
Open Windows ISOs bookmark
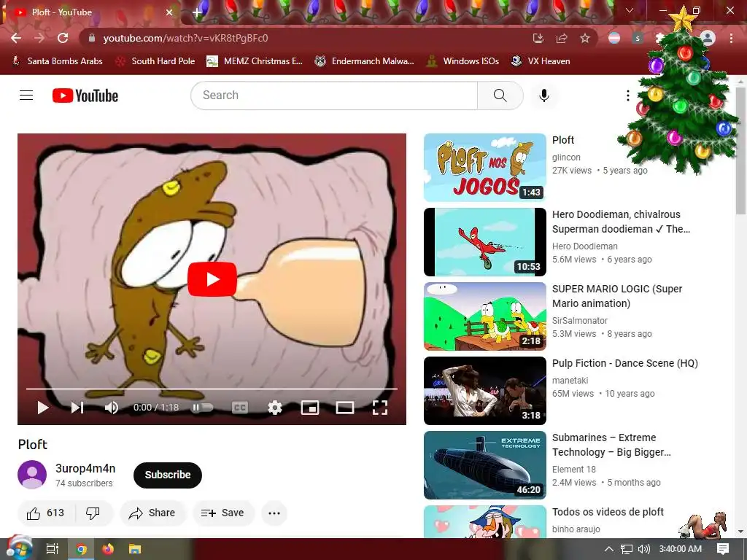pos(462,61)
